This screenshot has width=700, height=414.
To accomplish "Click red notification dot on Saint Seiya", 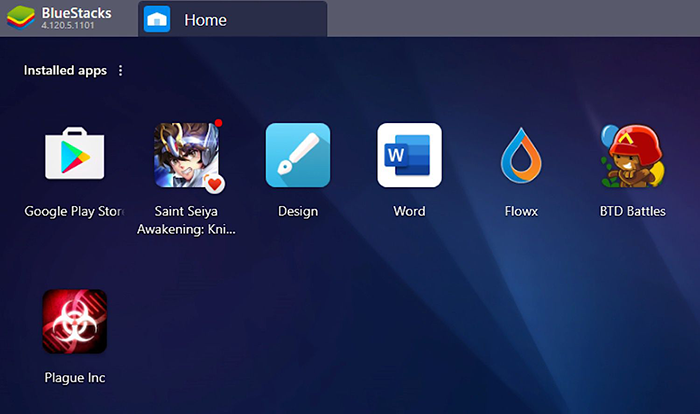I will coord(218,124).
